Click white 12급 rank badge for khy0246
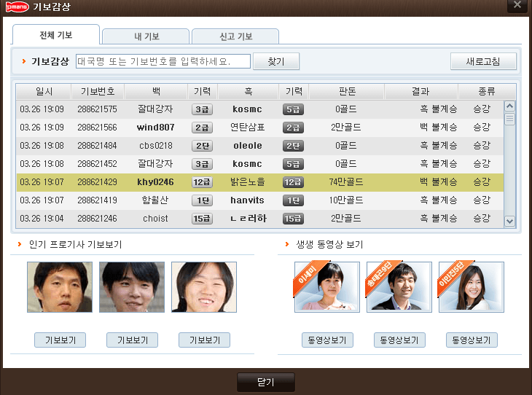 [x=202, y=182]
